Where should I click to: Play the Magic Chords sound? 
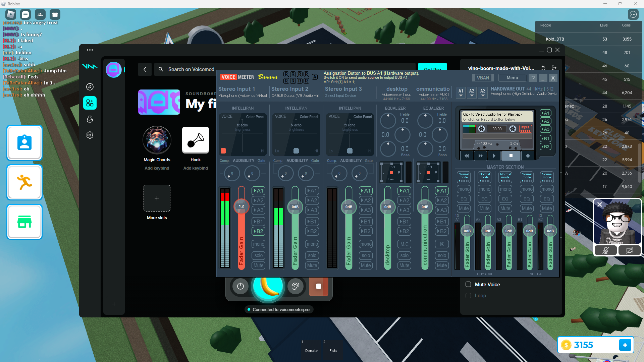tap(157, 140)
